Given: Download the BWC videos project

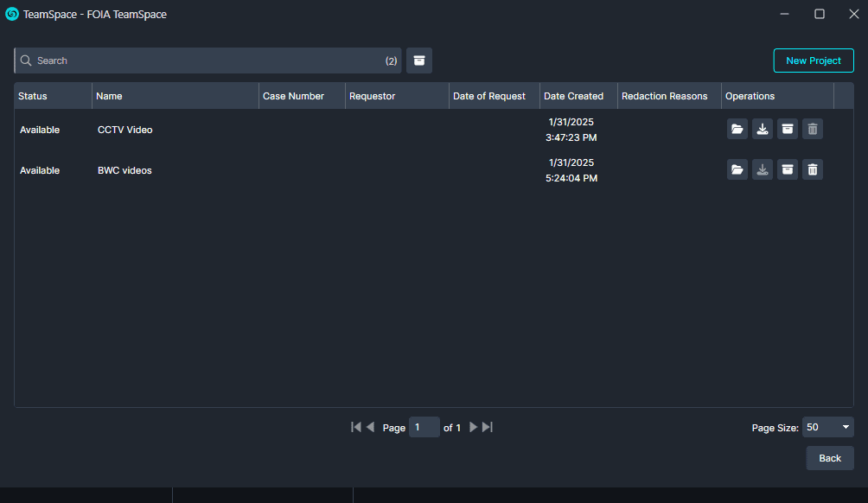Looking at the screenshot, I should point(762,169).
